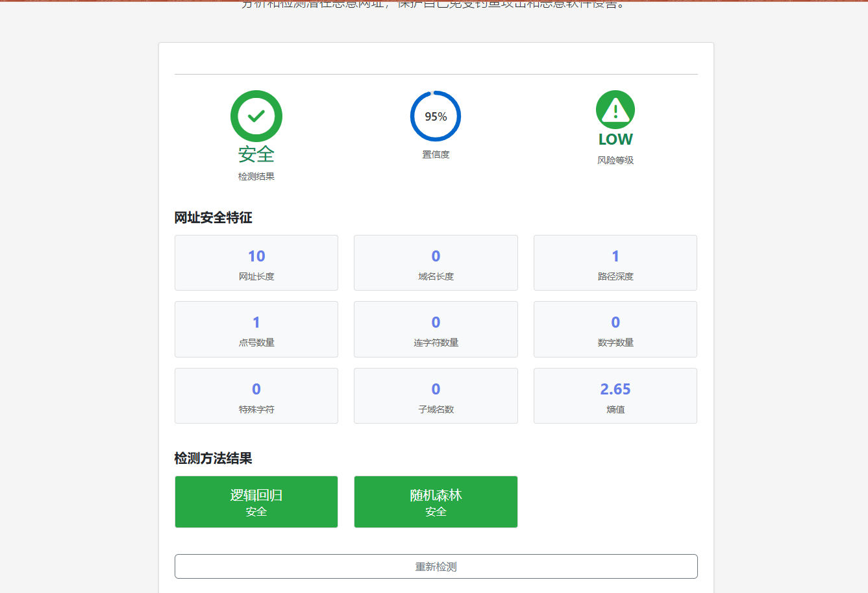868x593 pixels.
Task: Select the 子域名数 feature card
Action: pyautogui.click(x=436, y=396)
